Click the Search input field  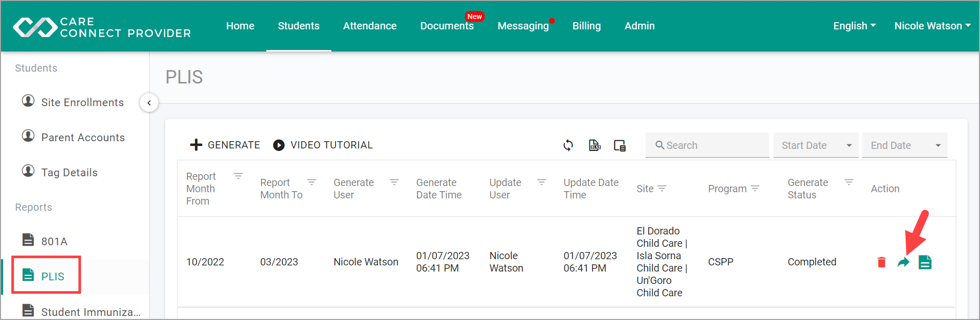pos(707,145)
